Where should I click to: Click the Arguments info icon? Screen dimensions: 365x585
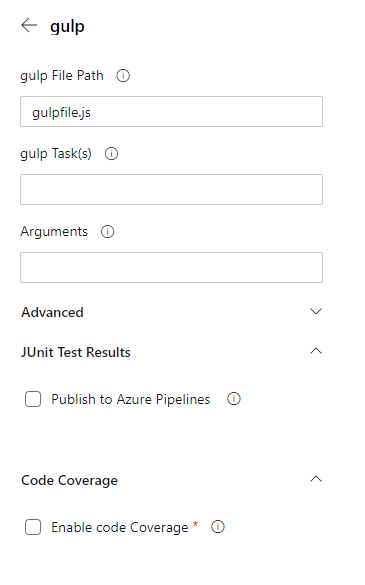107,232
